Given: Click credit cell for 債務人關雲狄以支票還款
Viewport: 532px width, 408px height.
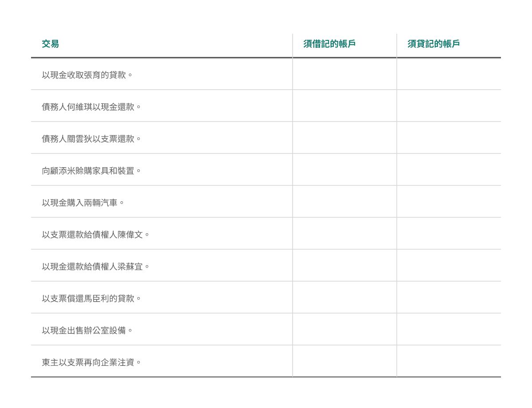Looking at the screenshot, I should 449,138.
